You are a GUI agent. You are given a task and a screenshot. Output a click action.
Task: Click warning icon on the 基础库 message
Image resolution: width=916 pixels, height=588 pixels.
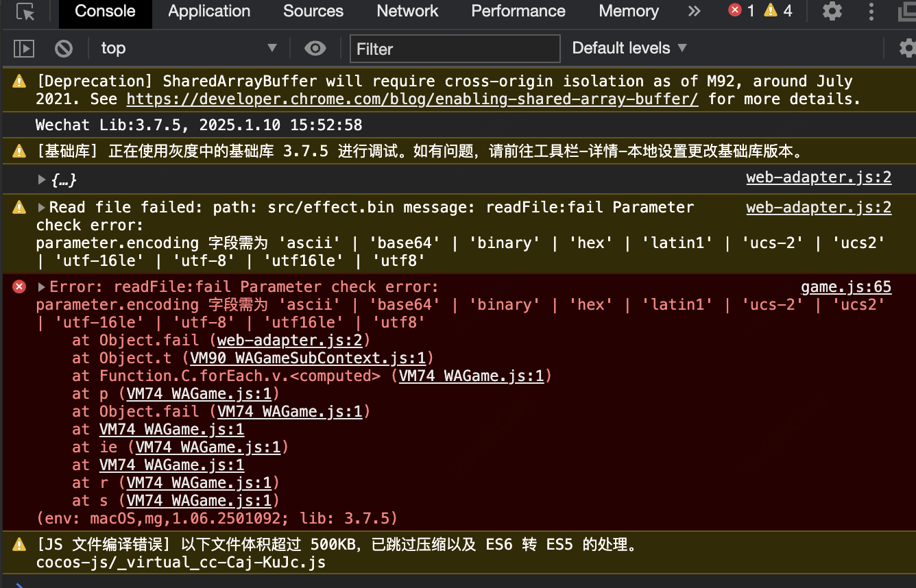coord(19,151)
